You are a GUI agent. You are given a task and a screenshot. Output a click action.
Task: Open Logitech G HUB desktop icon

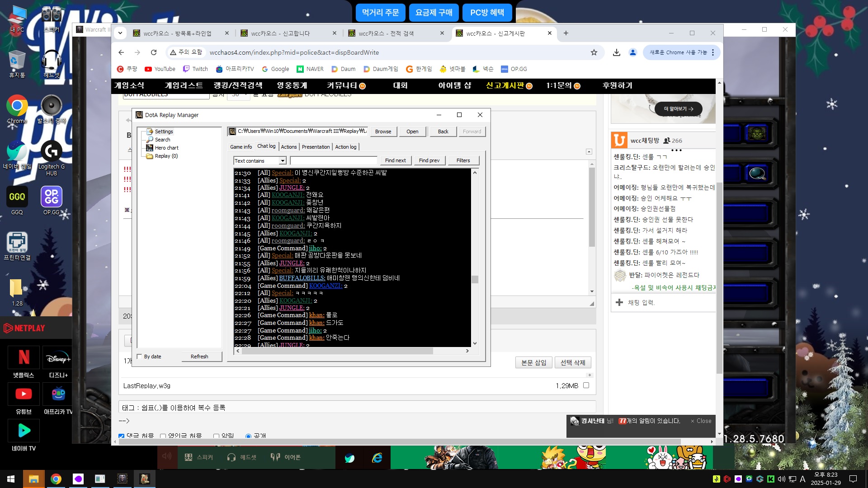pyautogui.click(x=52, y=158)
